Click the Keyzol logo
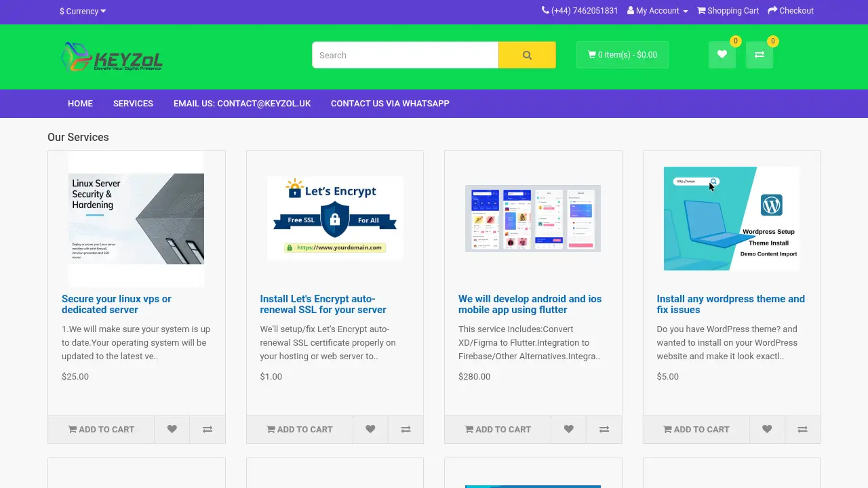The image size is (868, 488). [112, 57]
